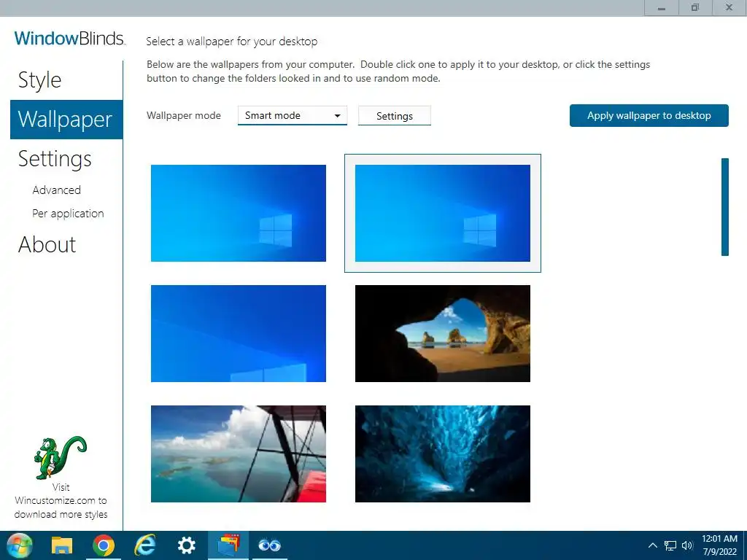The width and height of the screenshot is (747, 560).
Task: Select the Wallpaper section
Action: tap(66, 120)
